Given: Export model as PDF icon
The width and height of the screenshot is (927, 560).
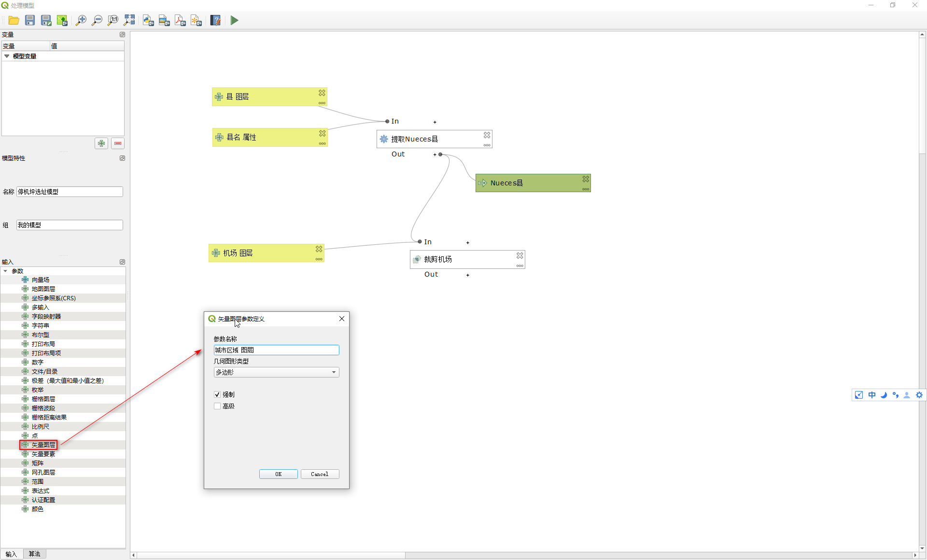Looking at the screenshot, I should (180, 20).
